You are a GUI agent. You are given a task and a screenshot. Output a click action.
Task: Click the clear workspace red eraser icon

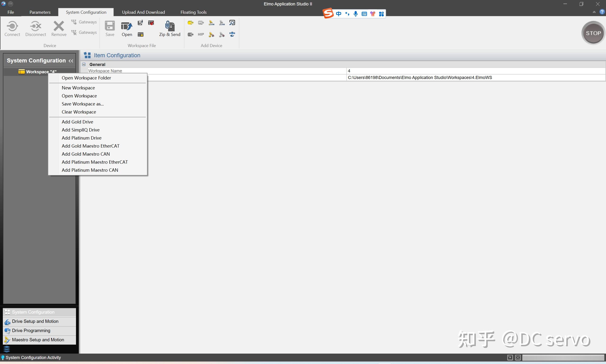click(151, 23)
